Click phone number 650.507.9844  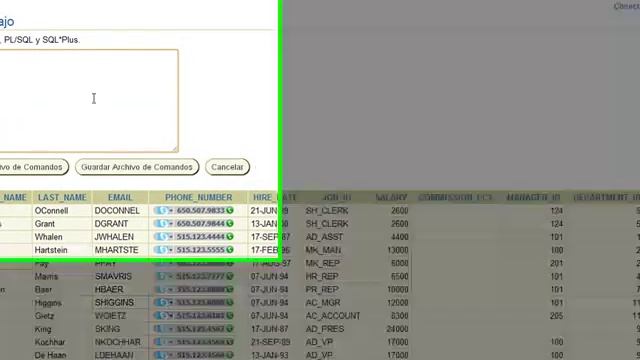tap(200, 224)
